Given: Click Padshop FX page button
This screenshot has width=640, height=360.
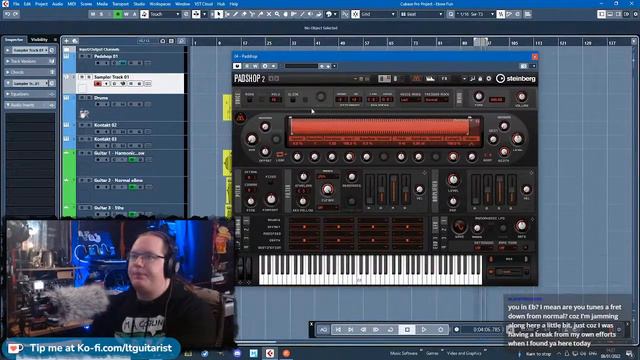Looking at the screenshot, I should click(444, 78).
